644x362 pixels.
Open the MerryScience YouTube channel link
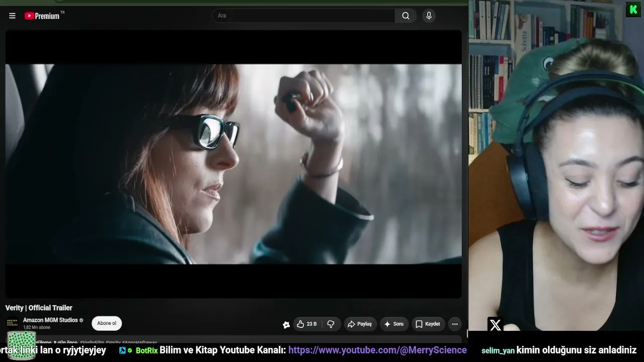[377, 350]
